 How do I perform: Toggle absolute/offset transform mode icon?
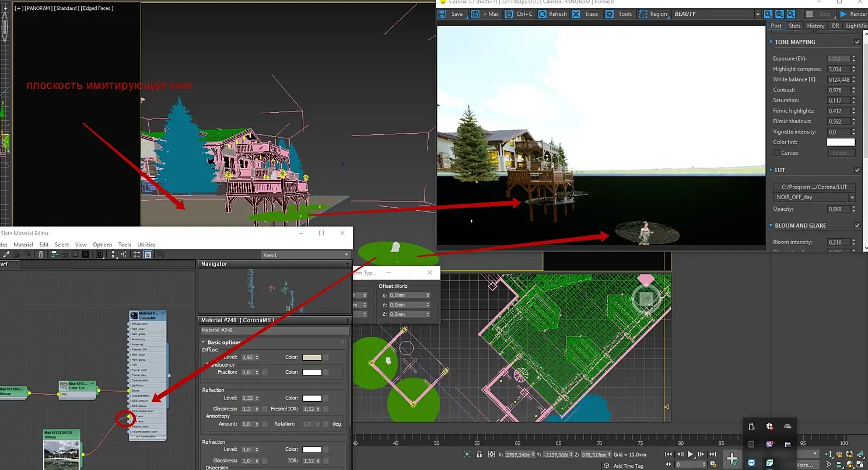click(492, 454)
